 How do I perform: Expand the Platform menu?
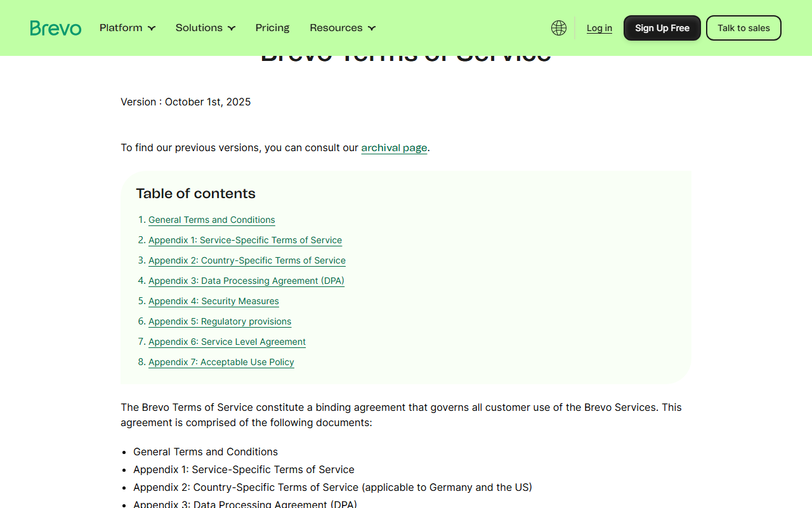tap(128, 28)
